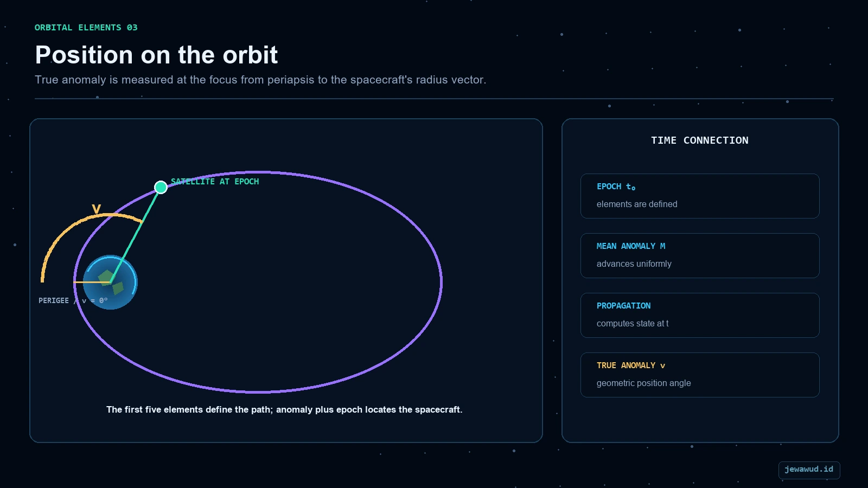Image resolution: width=868 pixels, height=488 pixels.
Task: Select the TRUE ANOMALY ν card
Action: tap(700, 375)
